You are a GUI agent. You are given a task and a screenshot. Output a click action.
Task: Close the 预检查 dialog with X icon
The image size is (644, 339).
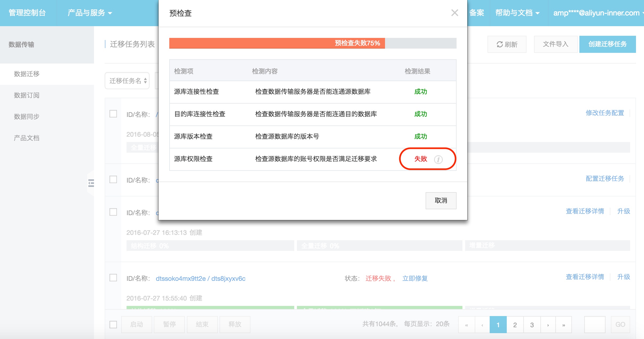pos(454,13)
